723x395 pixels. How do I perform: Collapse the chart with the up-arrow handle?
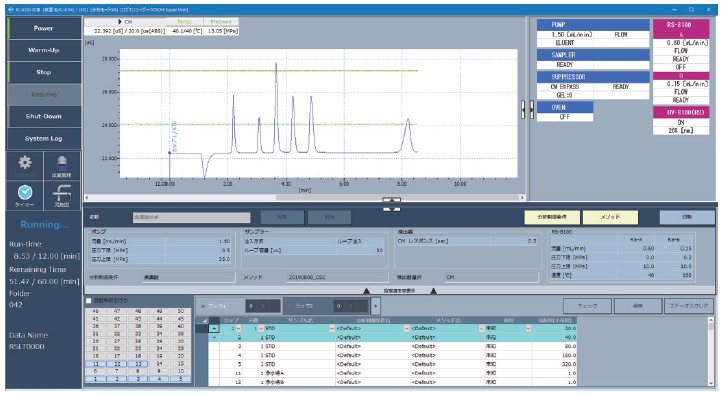(x=392, y=200)
